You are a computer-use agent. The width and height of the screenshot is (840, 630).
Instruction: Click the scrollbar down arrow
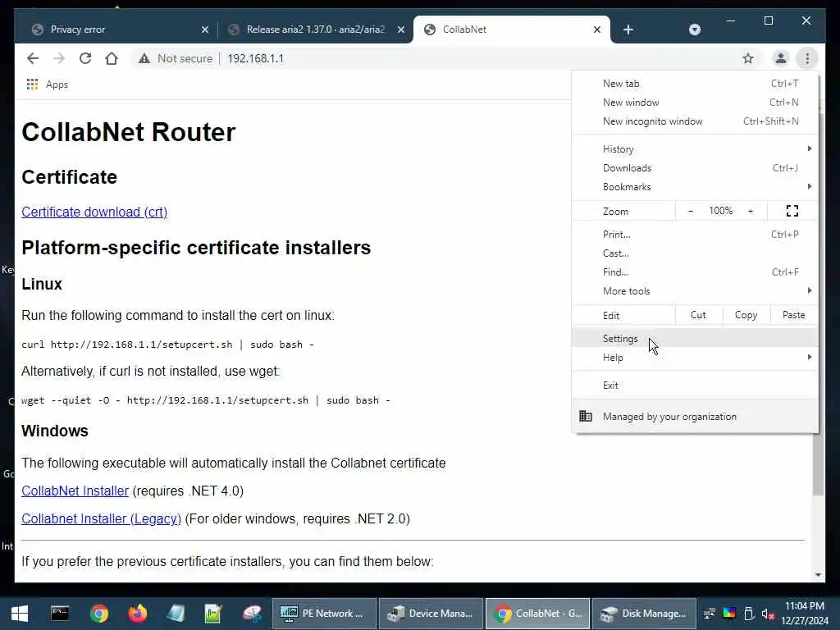click(818, 575)
